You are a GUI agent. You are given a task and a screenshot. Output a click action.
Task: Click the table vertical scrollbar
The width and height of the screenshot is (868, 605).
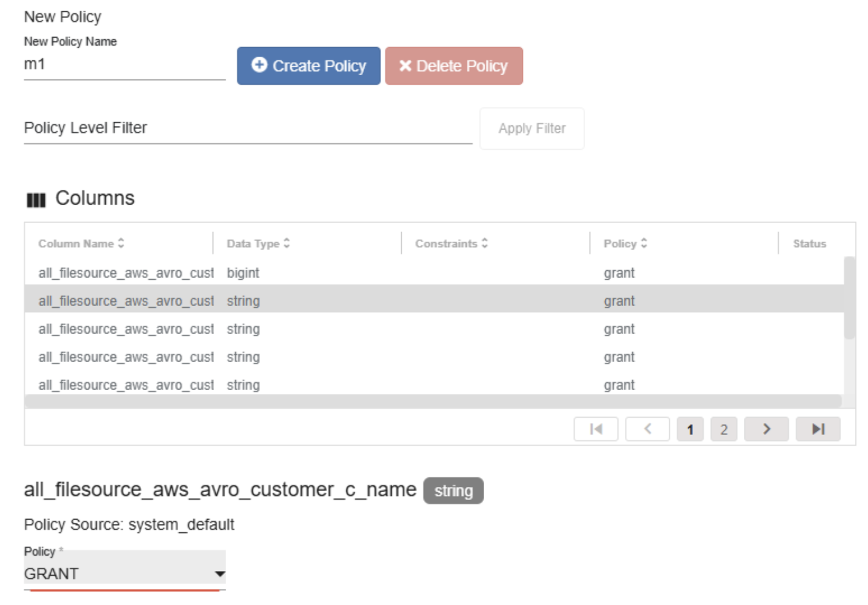pyautogui.click(x=849, y=298)
